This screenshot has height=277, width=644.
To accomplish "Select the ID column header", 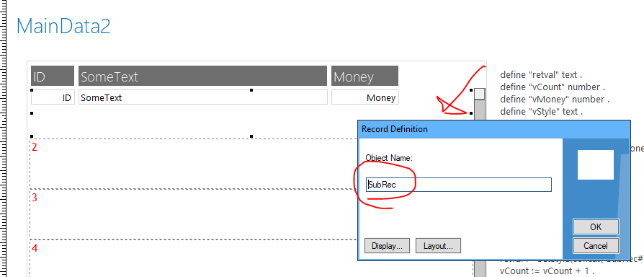I will [53, 76].
